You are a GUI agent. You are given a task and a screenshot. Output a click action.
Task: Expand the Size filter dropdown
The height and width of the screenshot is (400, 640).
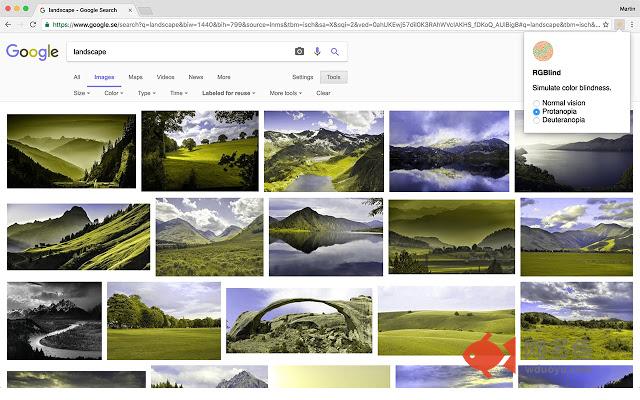(x=82, y=93)
